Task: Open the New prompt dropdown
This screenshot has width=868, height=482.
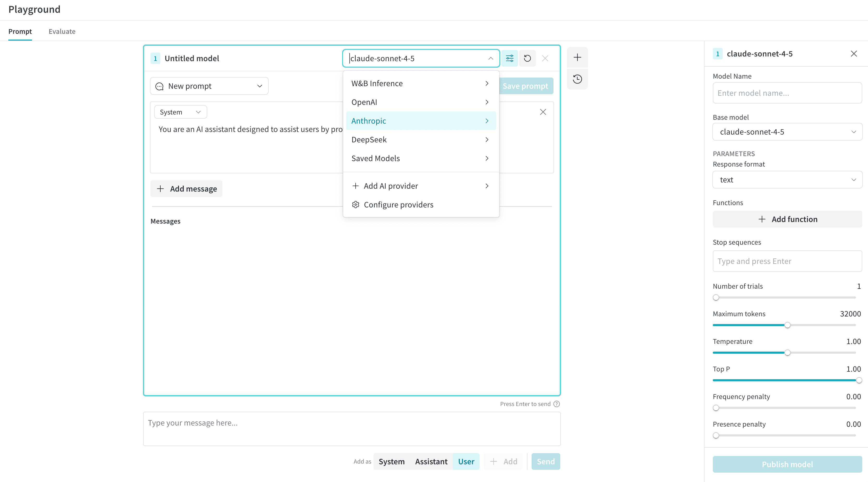Action: (209, 86)
